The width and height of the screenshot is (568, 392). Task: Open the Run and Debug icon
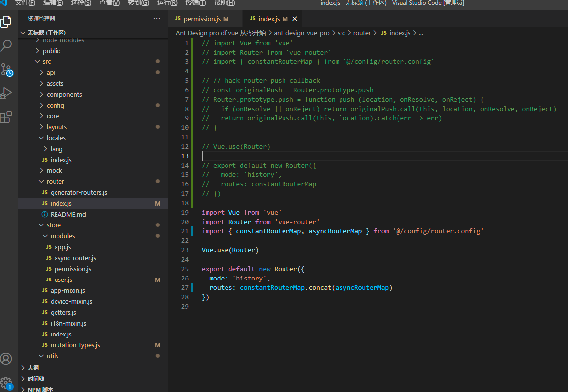click(x=6, y=93)
